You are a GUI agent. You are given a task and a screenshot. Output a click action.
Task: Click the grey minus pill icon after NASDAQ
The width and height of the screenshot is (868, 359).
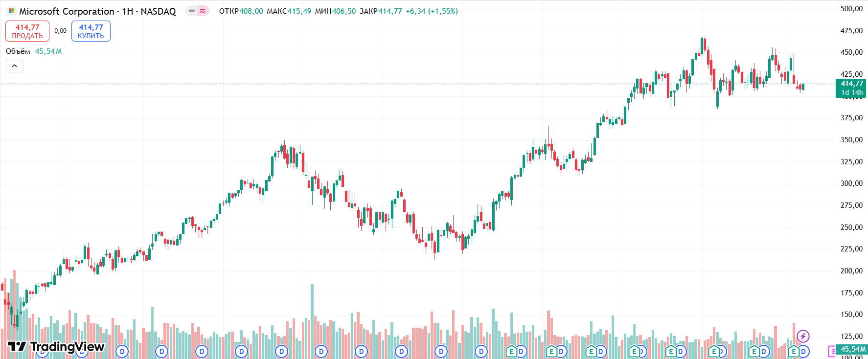192,11
